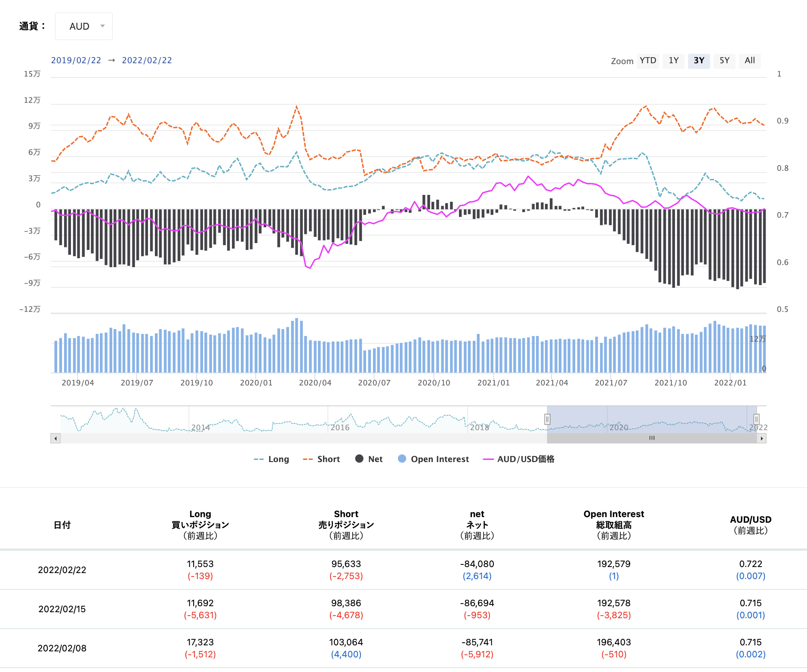This screenshot has width=807, height=672.
Task: Click the Short value 95,633
Action: pyautogui.click(x=346, y=564)
